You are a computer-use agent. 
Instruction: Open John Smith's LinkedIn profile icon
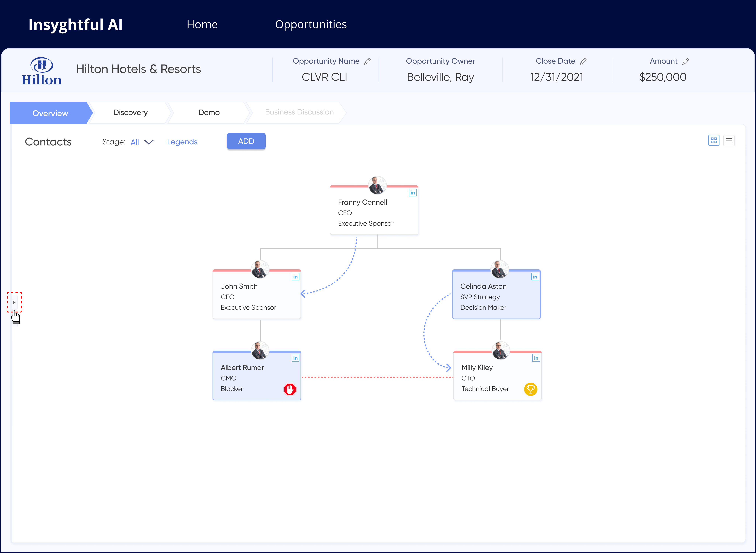point(295,276)
